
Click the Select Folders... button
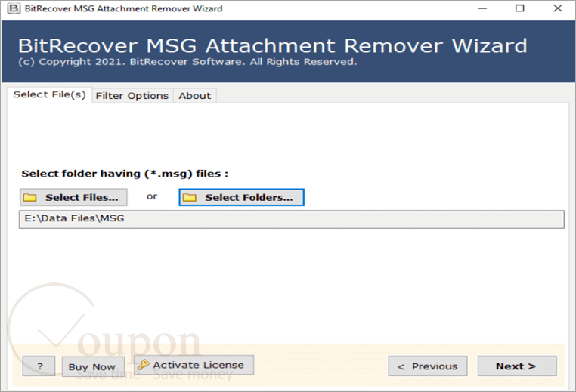(x=241, y=197)
